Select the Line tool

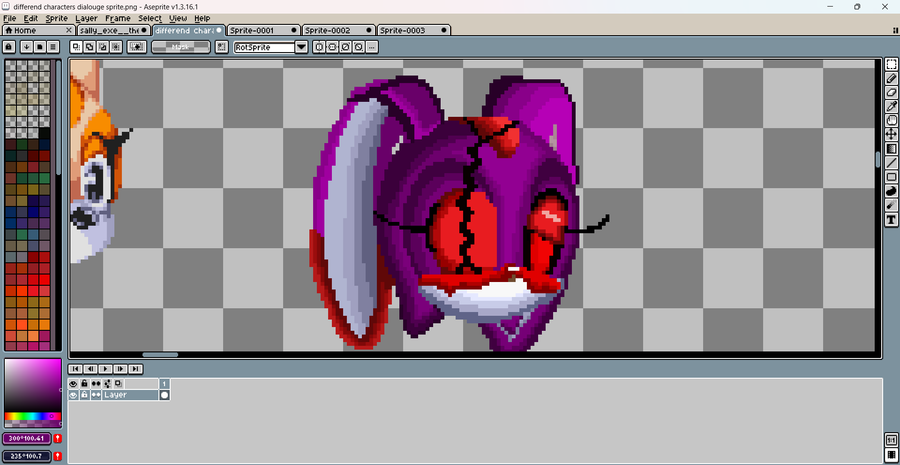891,163
